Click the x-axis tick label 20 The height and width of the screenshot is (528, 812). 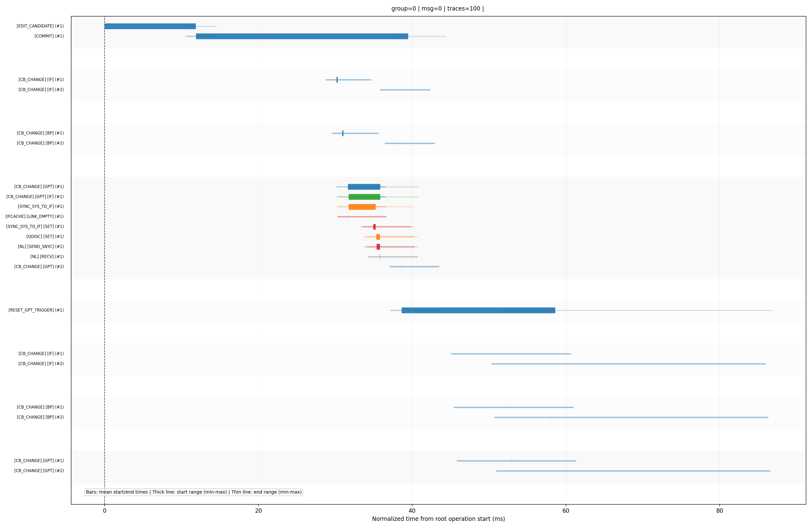(258, 511)
